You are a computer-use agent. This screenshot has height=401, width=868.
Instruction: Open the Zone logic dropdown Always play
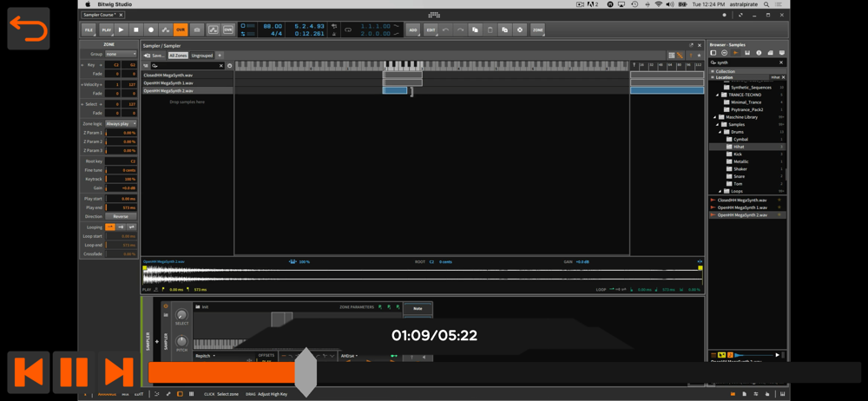122,123
